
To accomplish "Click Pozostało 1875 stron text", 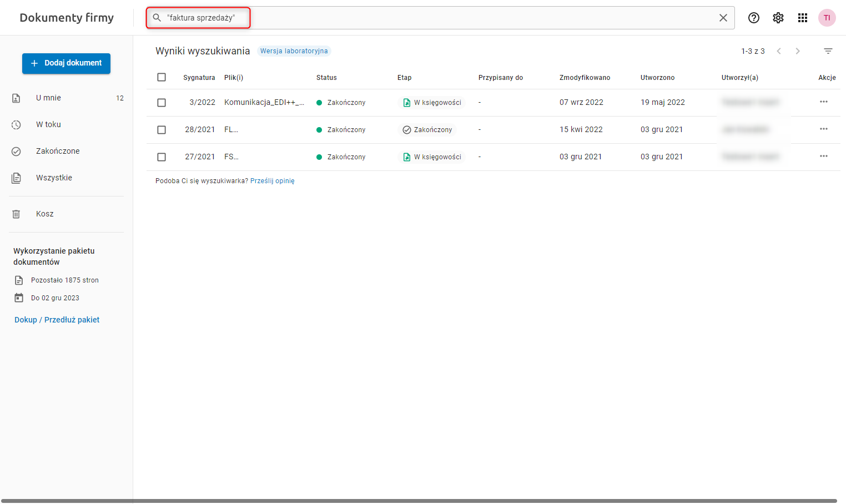I will tap(65, 280).
